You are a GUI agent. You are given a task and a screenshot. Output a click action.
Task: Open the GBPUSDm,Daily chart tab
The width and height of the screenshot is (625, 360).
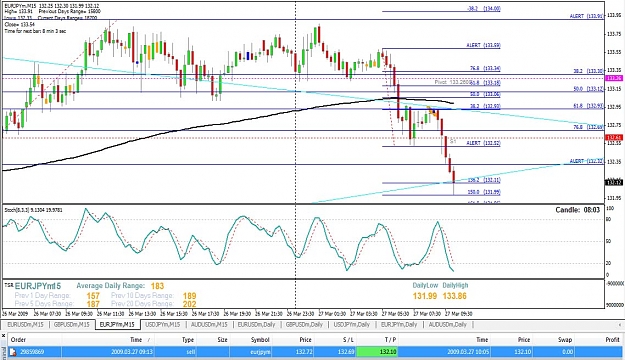pyautogui.click(x=304, y=325)
